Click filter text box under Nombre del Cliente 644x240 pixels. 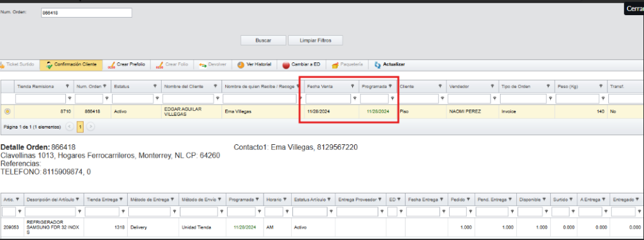pos(188,99)
